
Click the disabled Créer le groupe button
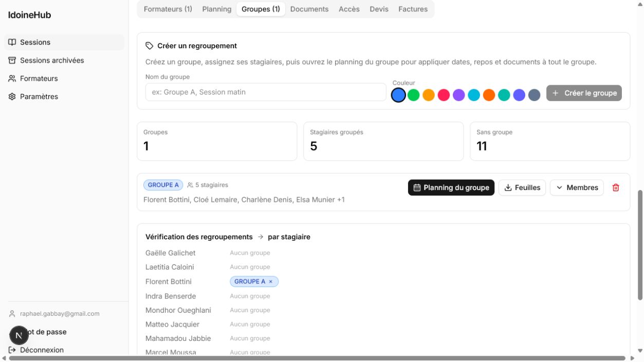(584, 93)
